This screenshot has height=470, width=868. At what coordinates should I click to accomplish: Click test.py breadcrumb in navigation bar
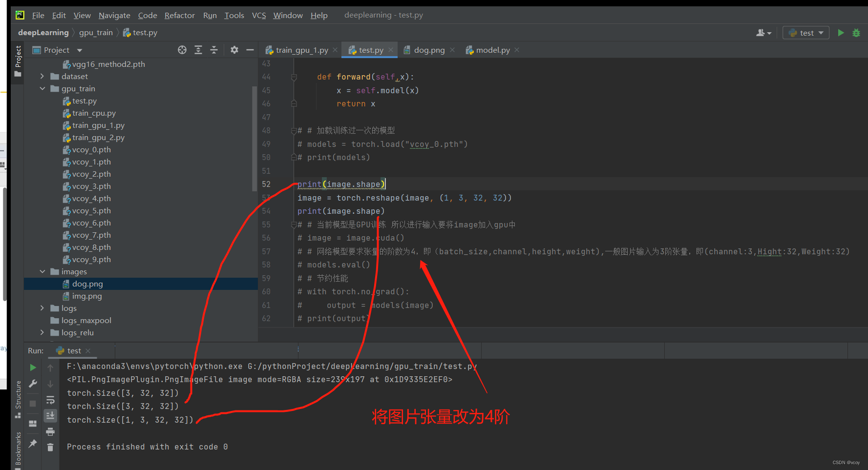(x=140, y=33)
